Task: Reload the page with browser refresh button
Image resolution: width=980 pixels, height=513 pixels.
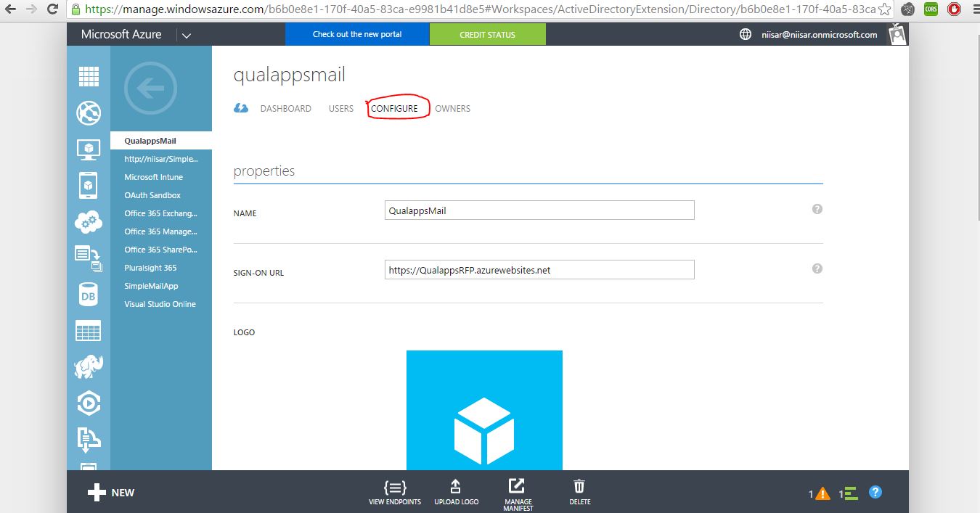Action: [x=52, y=10]
